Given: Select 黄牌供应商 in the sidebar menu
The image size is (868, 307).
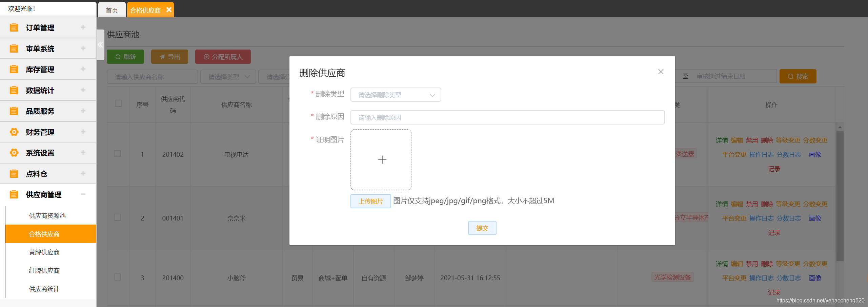Looking at the screenshot, I should [44, 252].
